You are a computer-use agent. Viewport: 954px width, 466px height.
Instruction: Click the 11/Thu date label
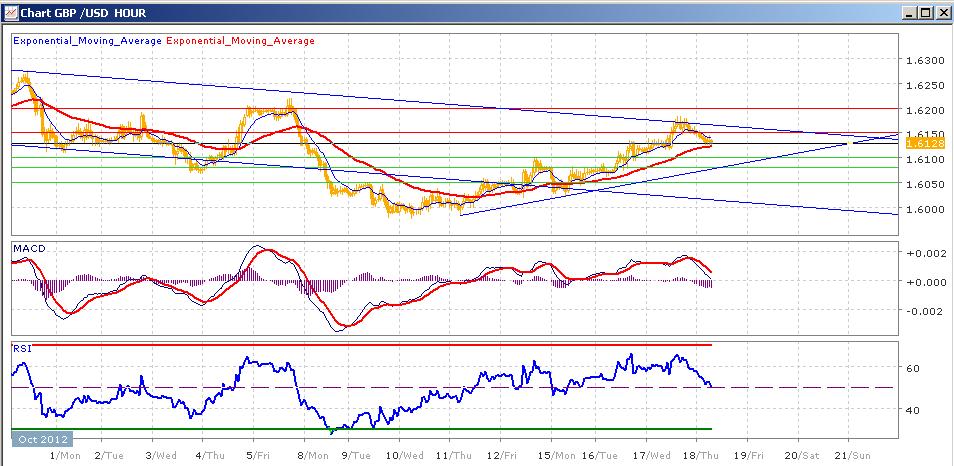click(453, 454)
